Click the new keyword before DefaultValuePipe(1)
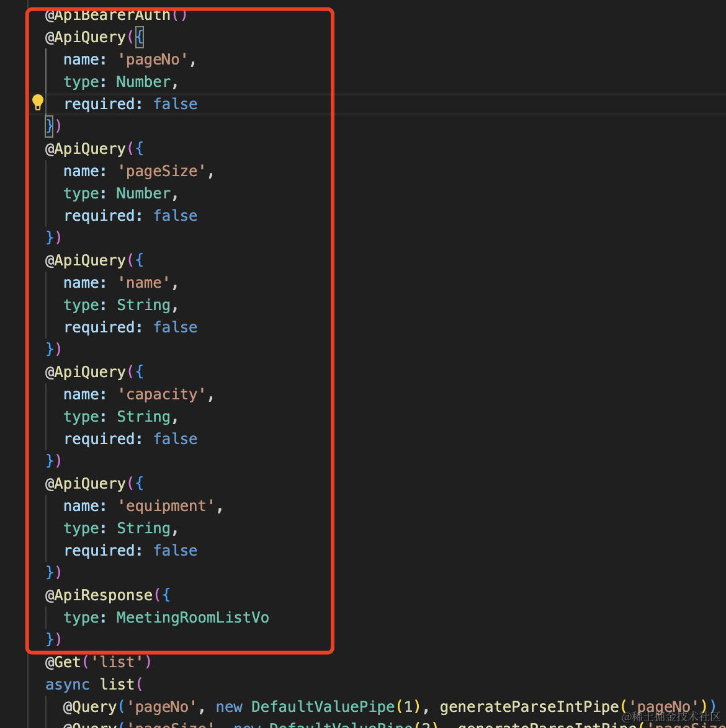This screenshot has height=728, width=726. coord(229,707)
